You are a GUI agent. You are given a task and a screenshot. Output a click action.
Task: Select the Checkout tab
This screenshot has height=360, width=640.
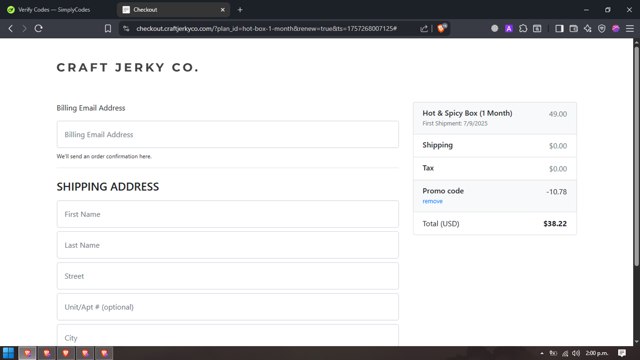click(173, 9)
